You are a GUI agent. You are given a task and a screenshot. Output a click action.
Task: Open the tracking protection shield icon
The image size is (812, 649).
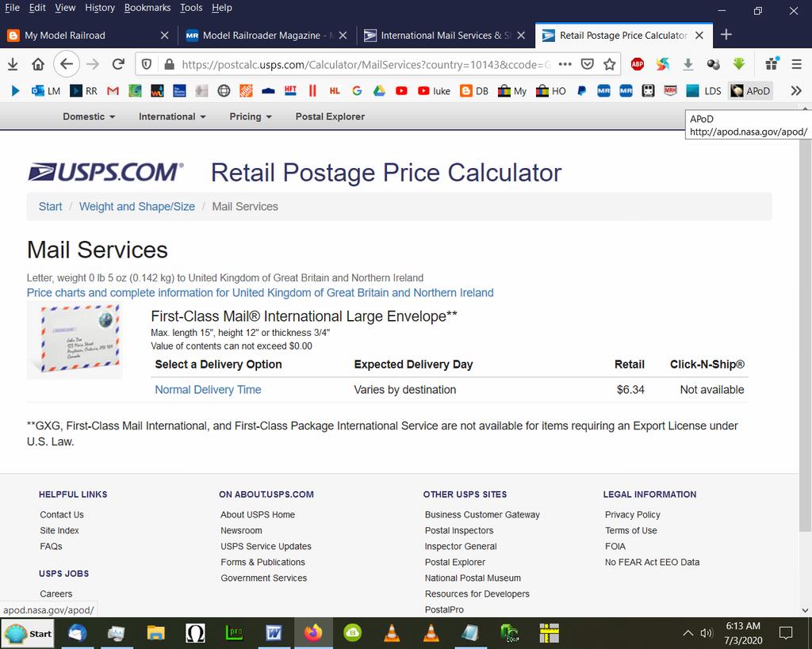(147, 64)
